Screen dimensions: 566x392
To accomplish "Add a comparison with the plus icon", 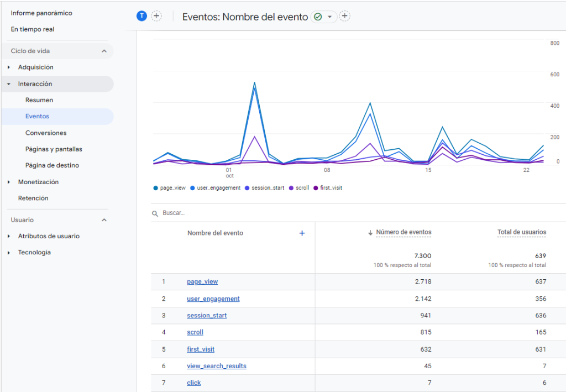I will point(156,16).
